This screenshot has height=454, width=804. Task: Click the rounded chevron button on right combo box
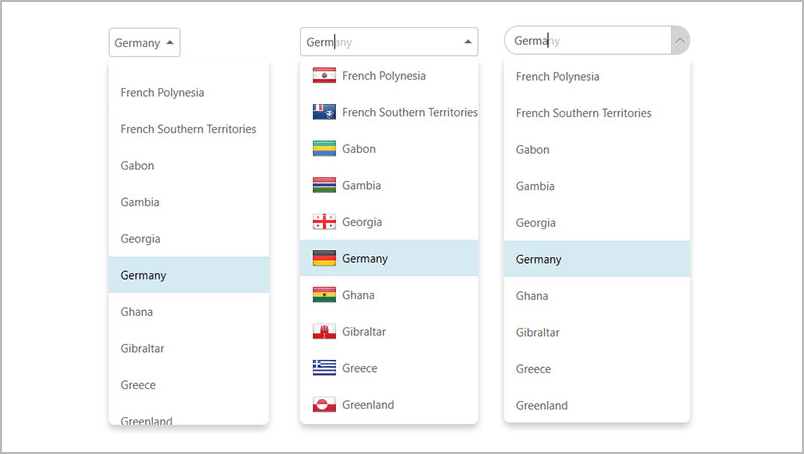coord(679,41)
